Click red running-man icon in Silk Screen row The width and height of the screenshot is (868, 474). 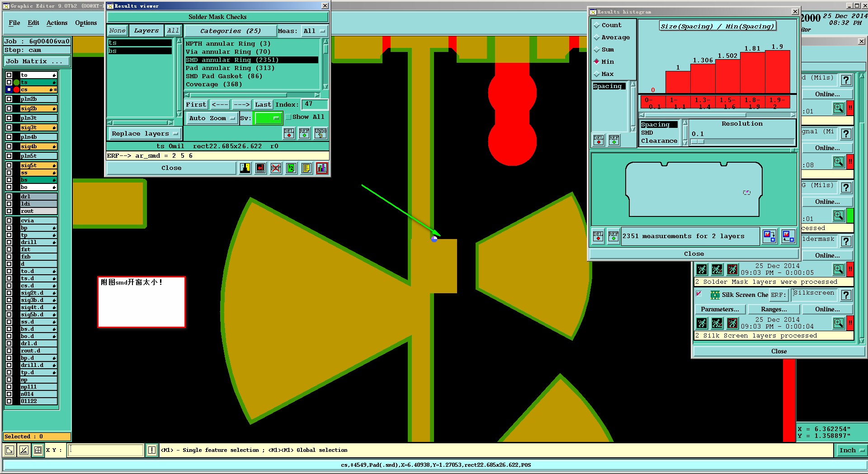coord(732,324)
